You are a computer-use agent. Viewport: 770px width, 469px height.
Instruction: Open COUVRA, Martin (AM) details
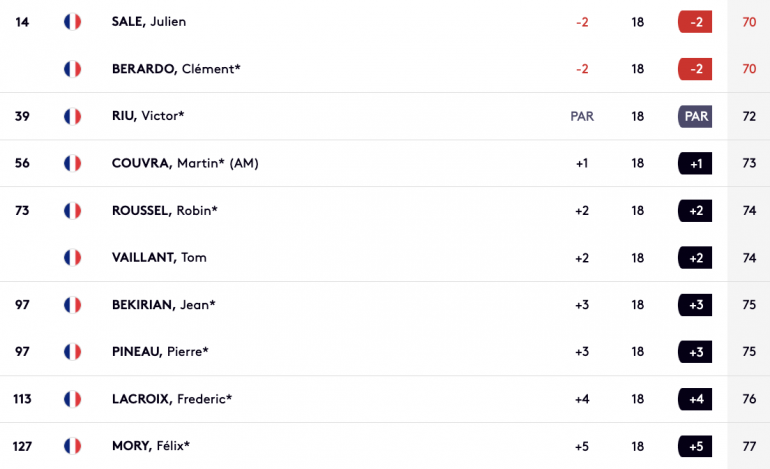click(x=185, y=163)
